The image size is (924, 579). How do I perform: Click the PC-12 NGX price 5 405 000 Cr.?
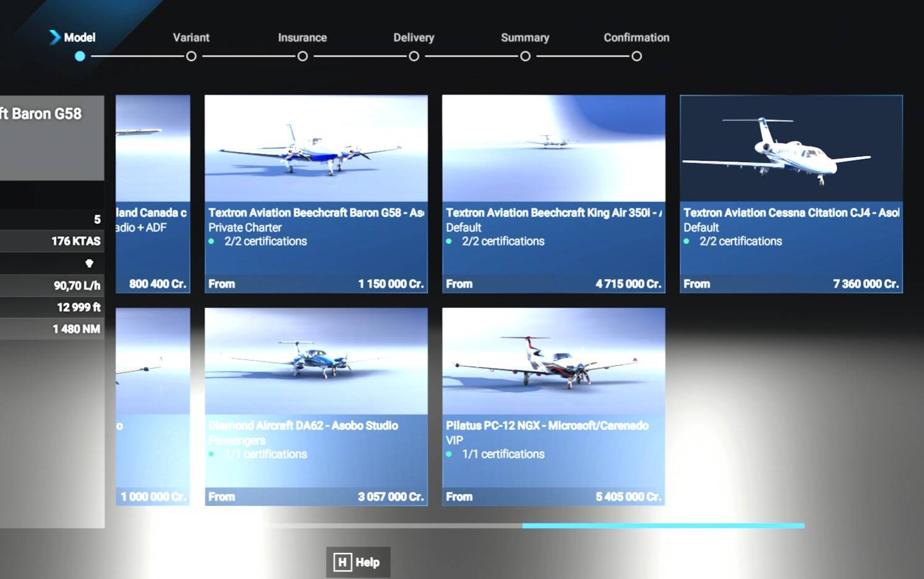[628, 497]
